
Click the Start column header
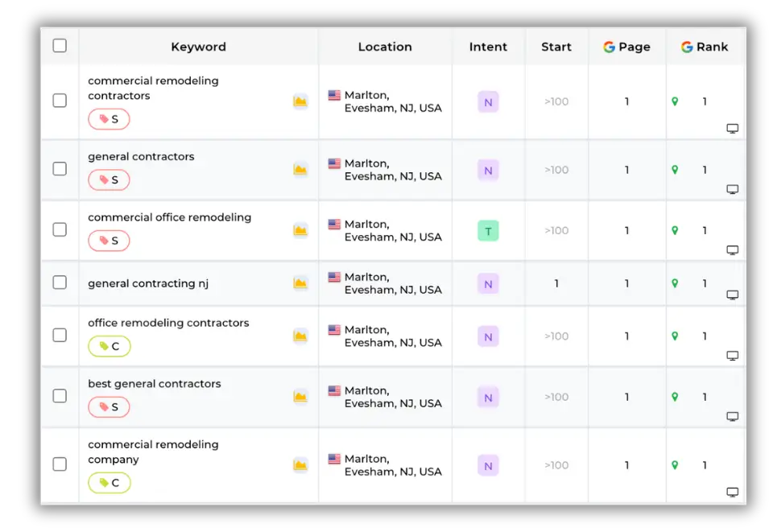(x=556, y=47)
